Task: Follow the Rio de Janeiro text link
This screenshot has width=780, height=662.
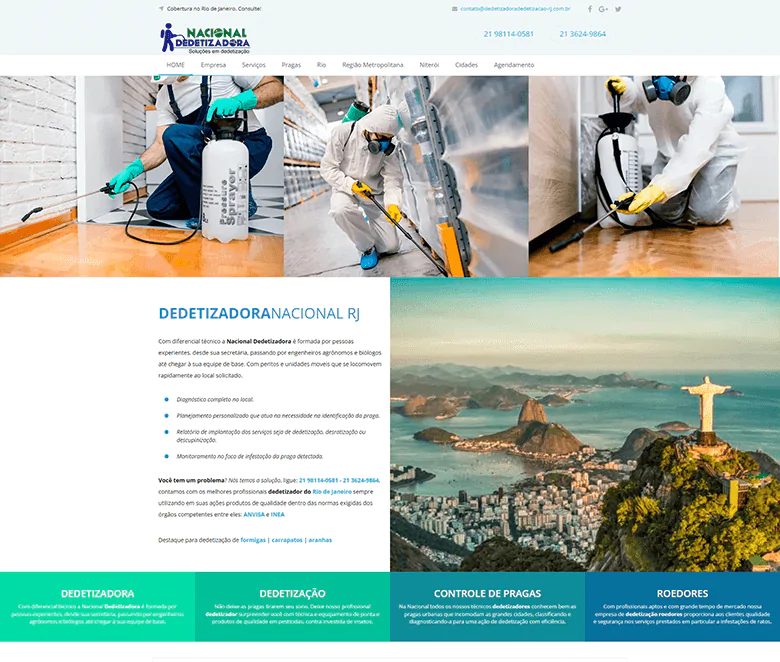Action: click(332, 491)
